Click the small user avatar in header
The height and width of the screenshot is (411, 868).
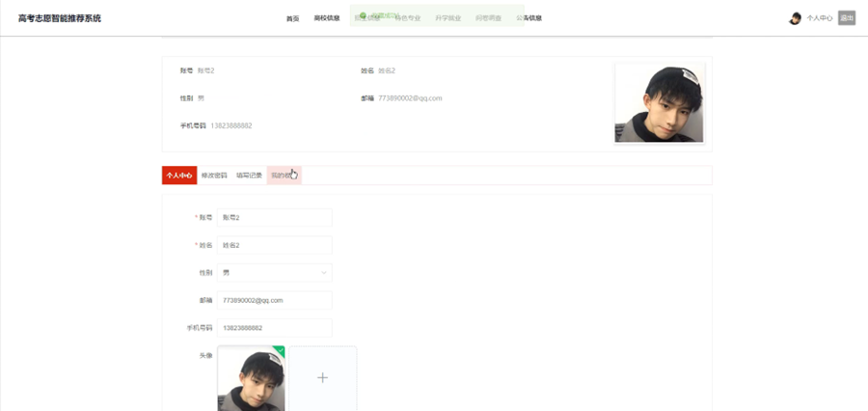coord(795,18)
